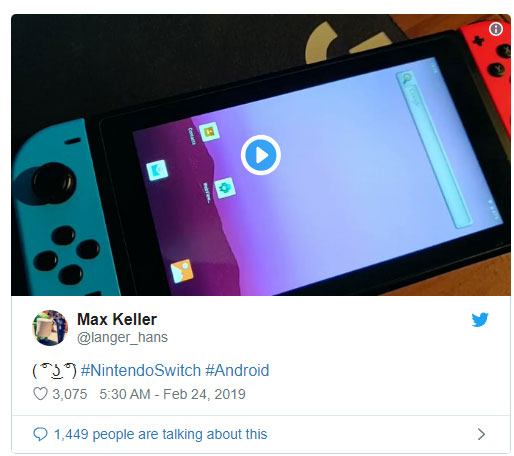Viewport: 514px width, 456px height.
Task: Play the embedded tweet video
Action: 261,155
